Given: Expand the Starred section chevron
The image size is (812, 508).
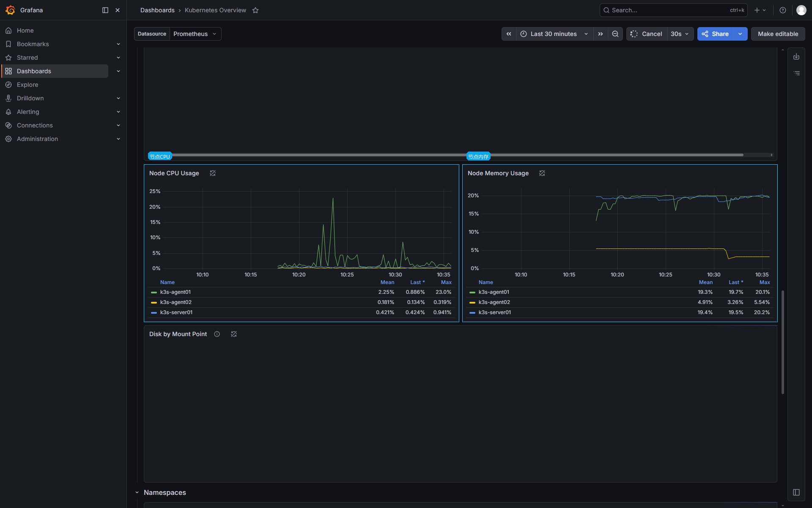Looking at the screenshot, I should 118,58.
